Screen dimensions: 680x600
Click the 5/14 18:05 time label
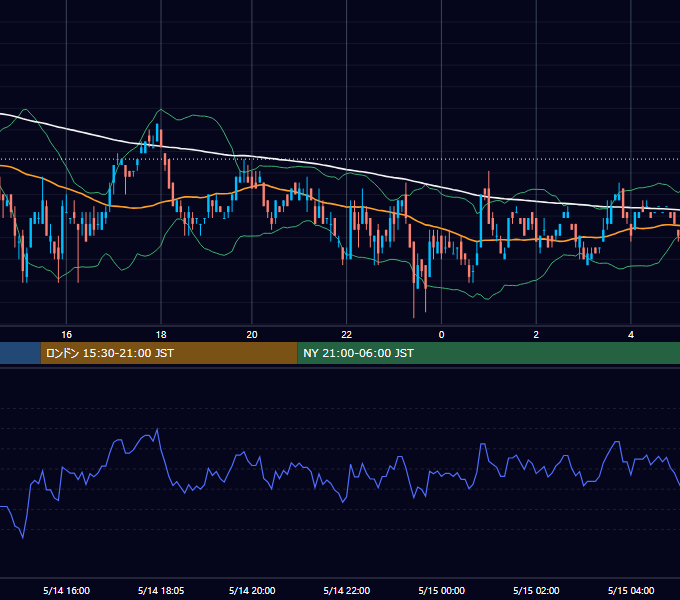tap(161, 590)
